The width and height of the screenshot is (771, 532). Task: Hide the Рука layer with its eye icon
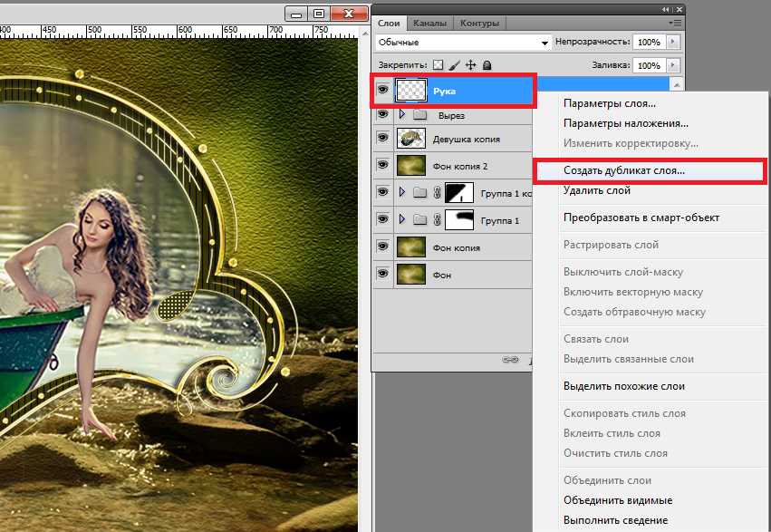(382, 90)
